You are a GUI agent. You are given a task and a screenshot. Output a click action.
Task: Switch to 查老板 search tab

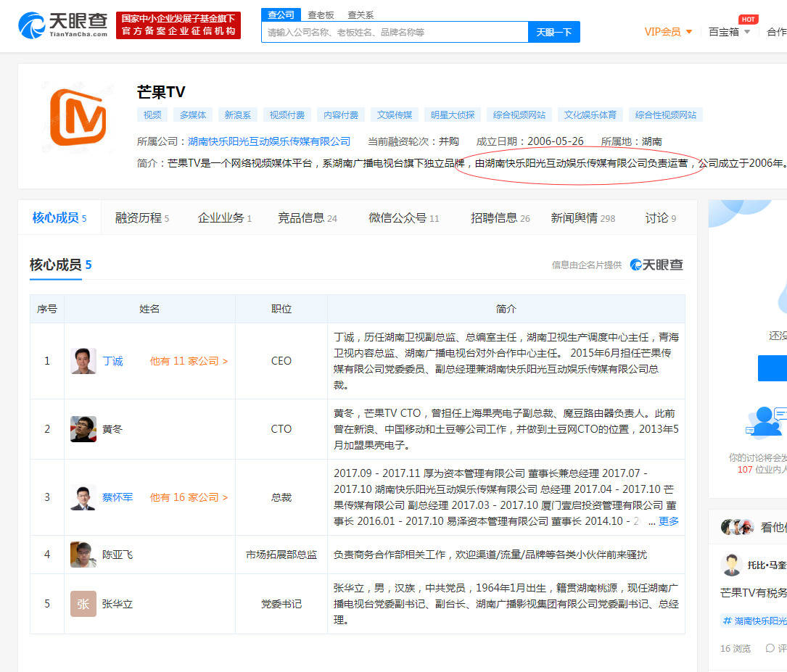[x=321, y=15]
